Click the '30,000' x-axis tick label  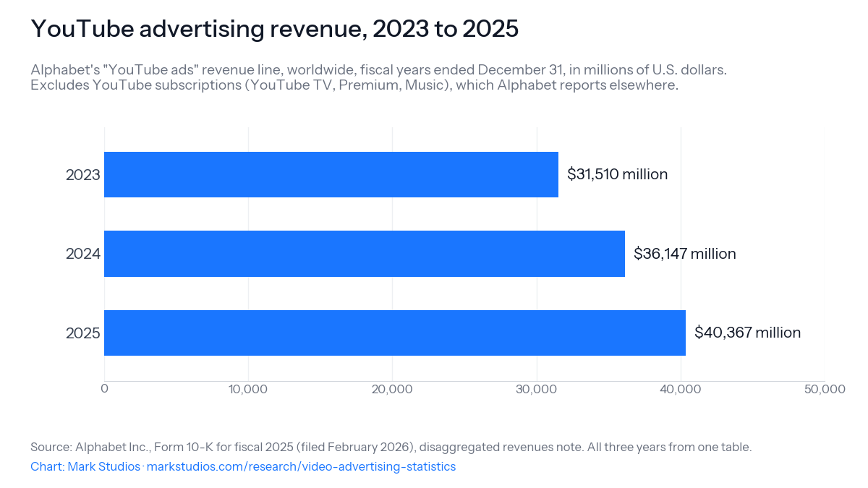click(x=537, y=389)
